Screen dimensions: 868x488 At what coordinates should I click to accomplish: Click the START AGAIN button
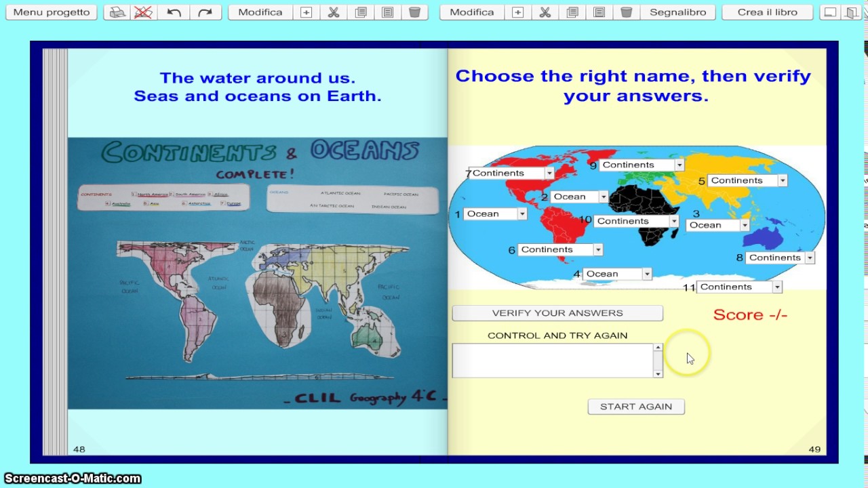coord(636,407)
